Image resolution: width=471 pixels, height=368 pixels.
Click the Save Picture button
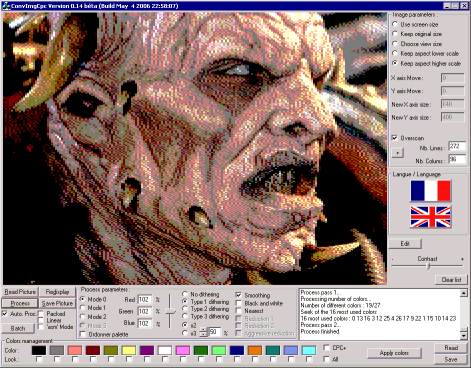(x=57, y=303)
